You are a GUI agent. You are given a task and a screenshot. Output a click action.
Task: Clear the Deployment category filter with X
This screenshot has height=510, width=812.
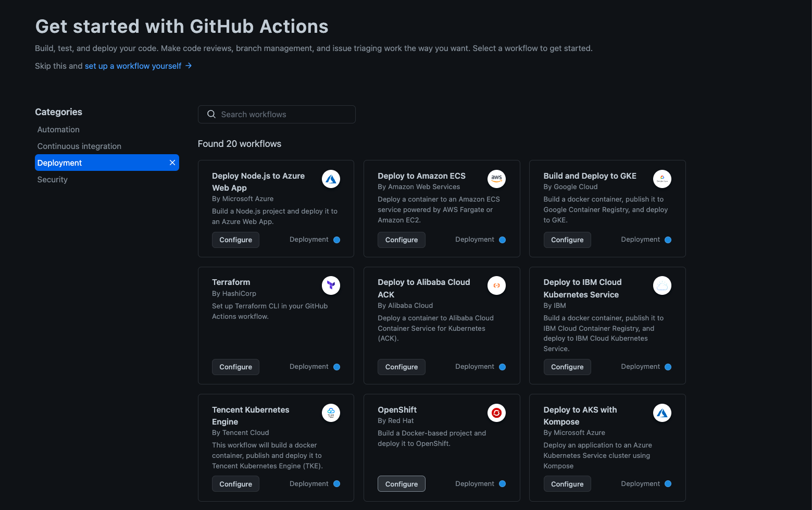172,163
